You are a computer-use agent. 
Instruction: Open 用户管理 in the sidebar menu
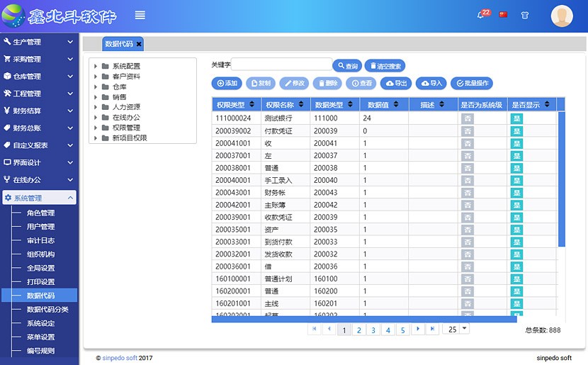pyautogui.click(x=40, y=227)
